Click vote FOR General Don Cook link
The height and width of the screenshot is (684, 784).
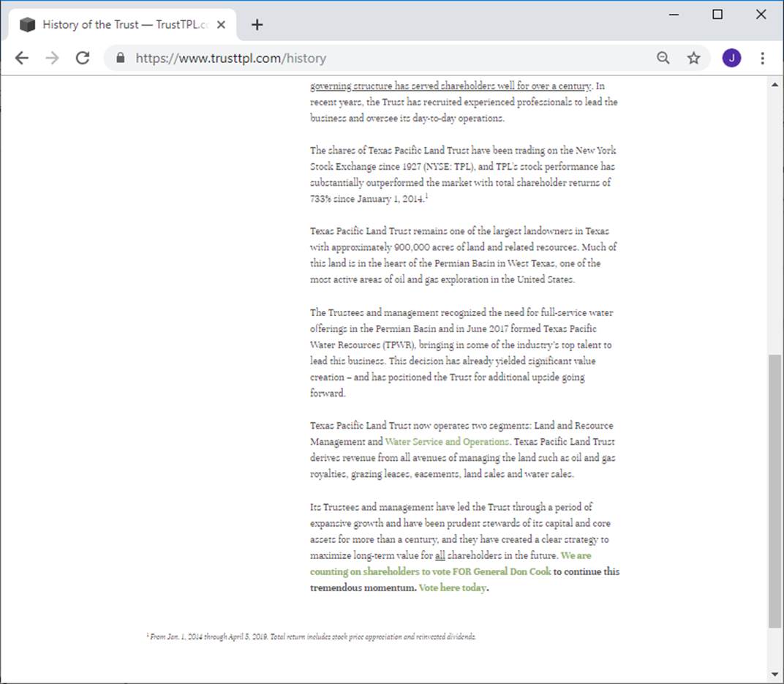coord(430,571)
